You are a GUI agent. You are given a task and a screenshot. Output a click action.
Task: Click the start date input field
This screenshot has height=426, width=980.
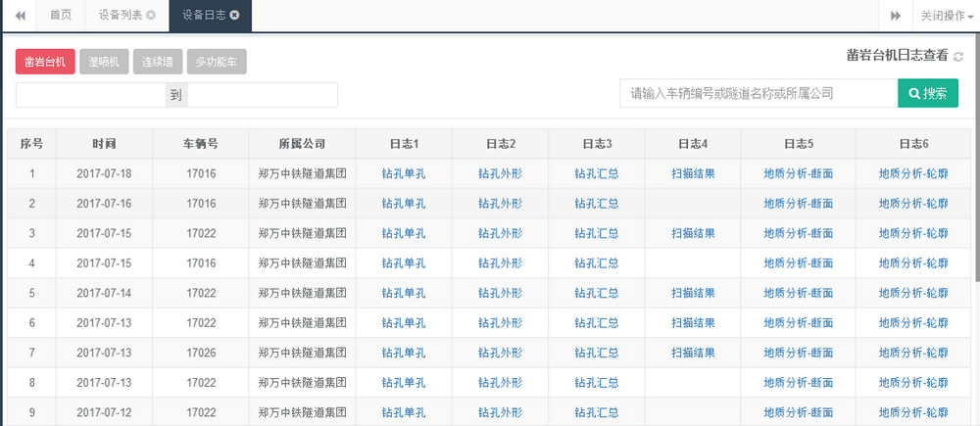tap(90, 95)
